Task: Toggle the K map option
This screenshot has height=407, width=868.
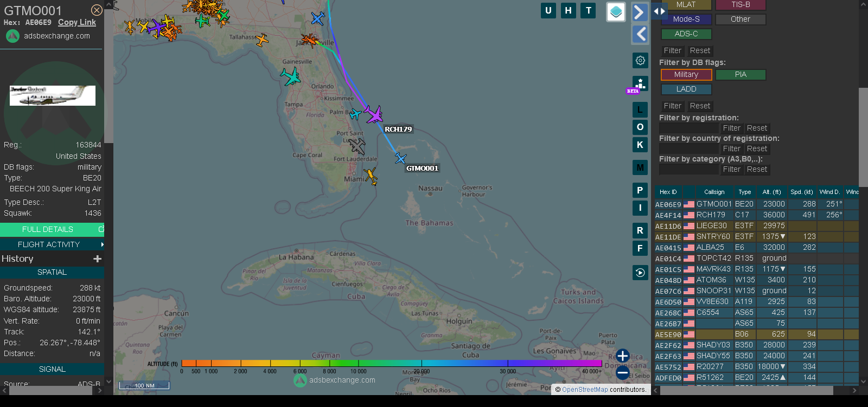Action: coord(640,145)
